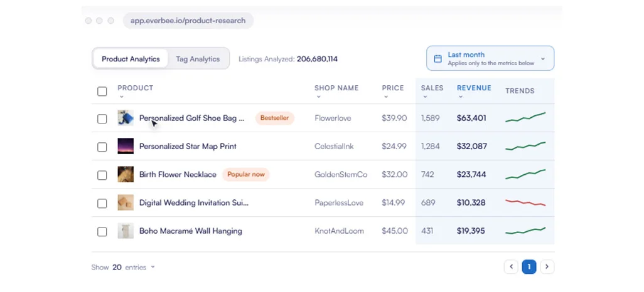
Task: Switch to Product Analytics tab
Action: tap(131, 59)
